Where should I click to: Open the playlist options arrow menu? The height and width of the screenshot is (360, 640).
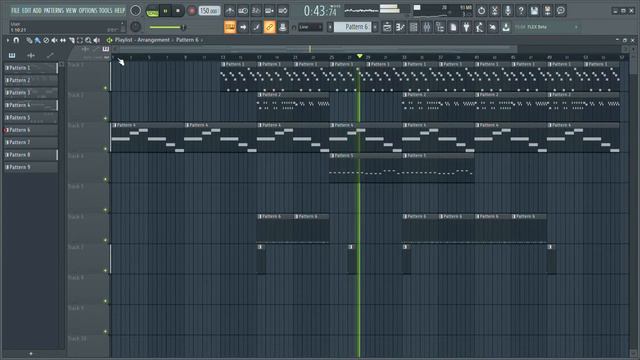8,40
